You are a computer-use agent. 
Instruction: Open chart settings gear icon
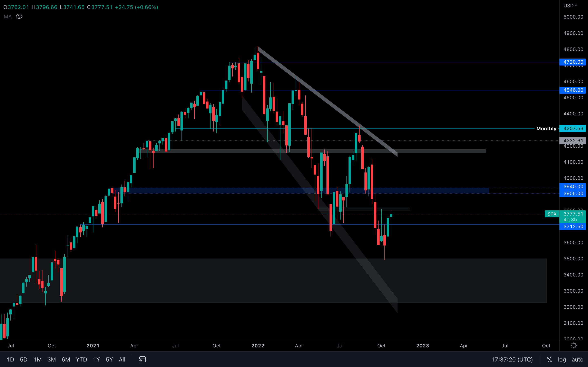[574, 345]
